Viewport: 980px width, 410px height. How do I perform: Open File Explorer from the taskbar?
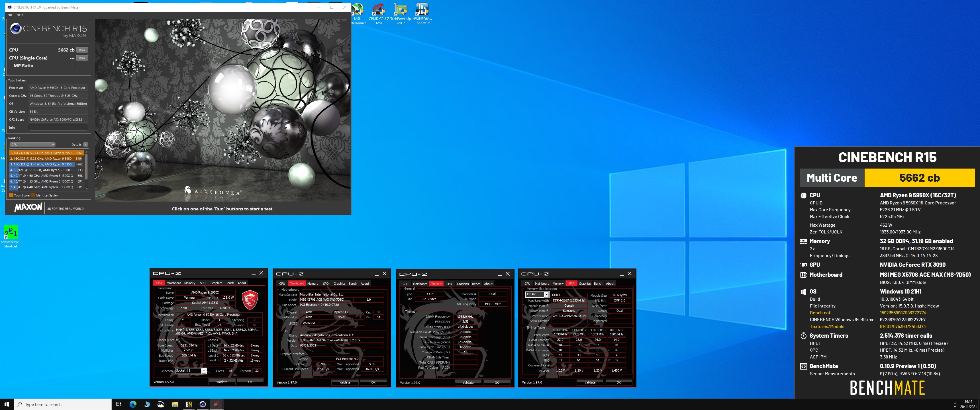coord(175,404)
